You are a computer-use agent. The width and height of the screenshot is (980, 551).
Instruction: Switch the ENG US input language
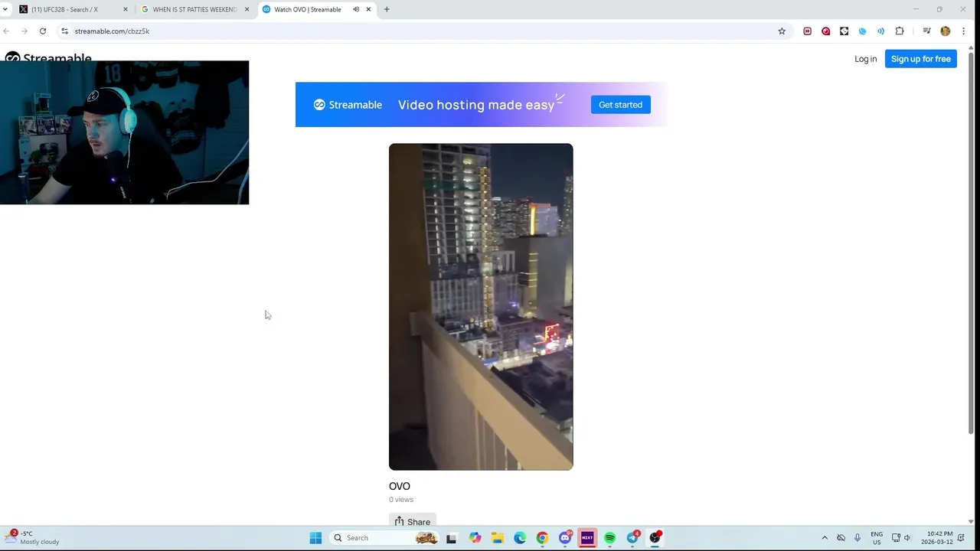pos(877,538)
